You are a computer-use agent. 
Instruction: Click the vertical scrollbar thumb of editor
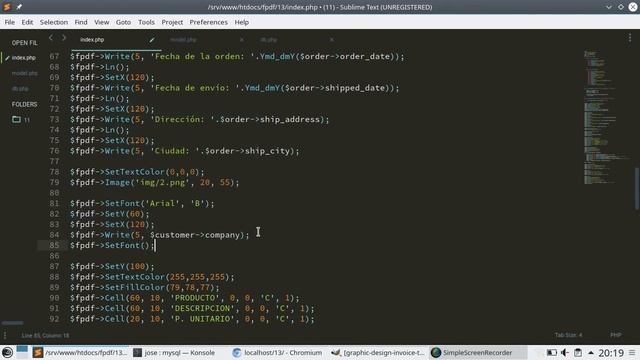pos(637,189)
